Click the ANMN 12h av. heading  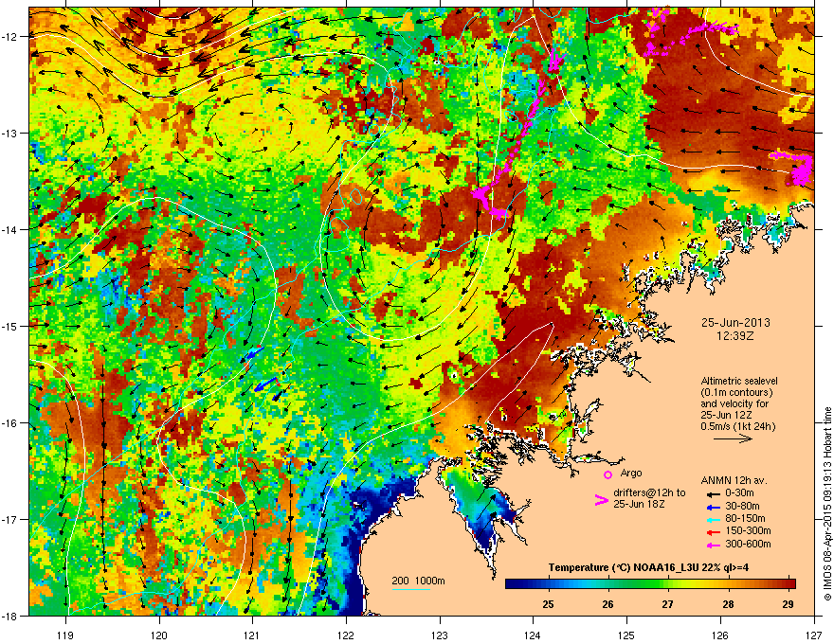pyautogui.click(x=734, y=480)
